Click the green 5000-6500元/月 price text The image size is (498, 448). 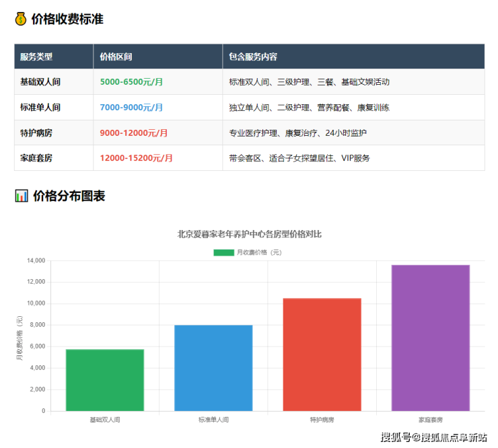coord(131,82)
